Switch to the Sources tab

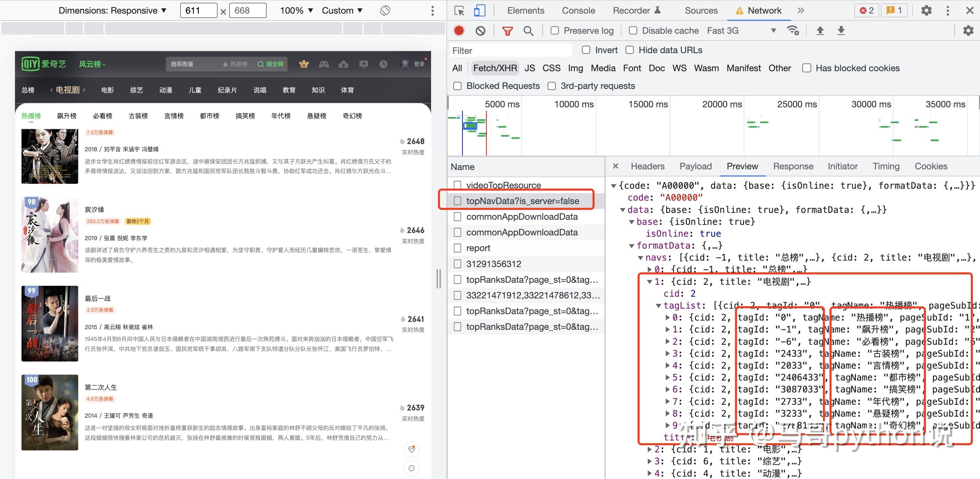701,11
